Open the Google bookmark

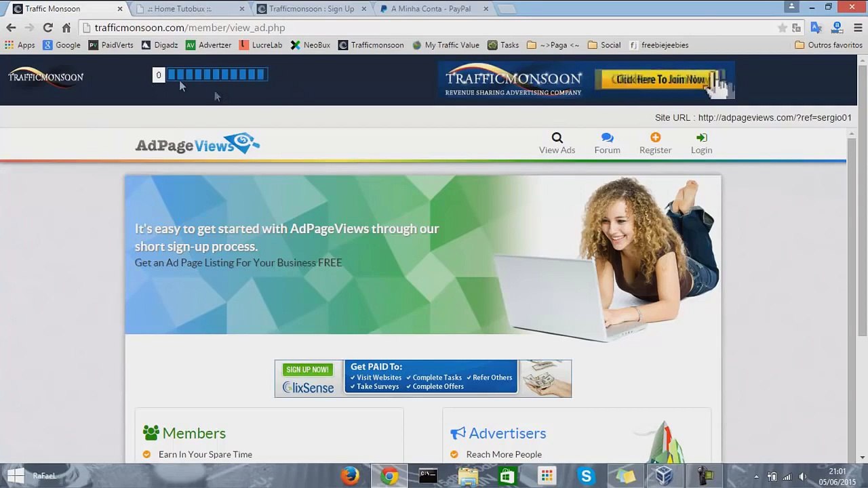coord(62,45)
